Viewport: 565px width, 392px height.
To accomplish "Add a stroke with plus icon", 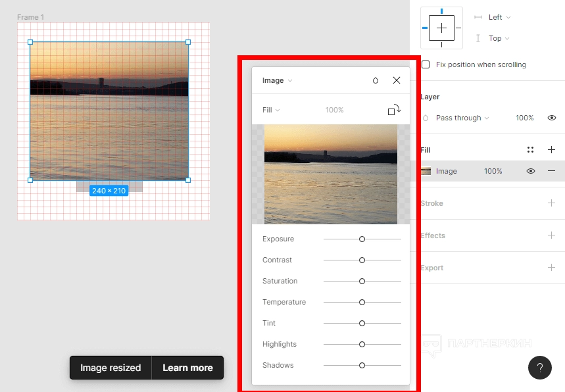I will (x=551, y=203).
